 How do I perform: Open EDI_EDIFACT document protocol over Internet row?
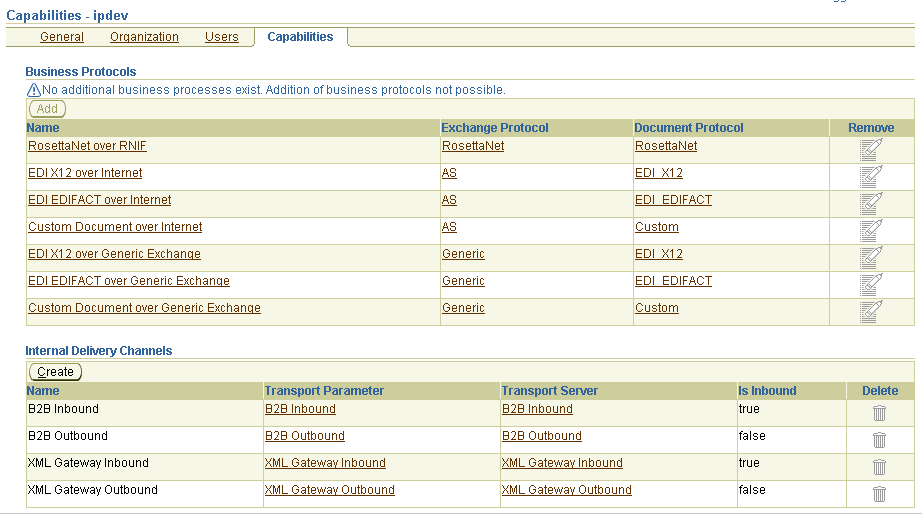673,200
